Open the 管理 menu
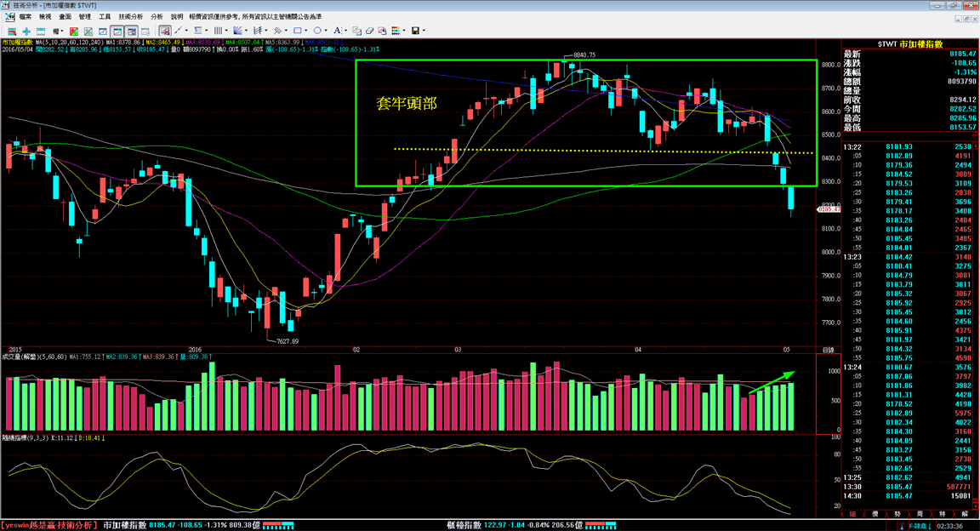The image size is (980, 531). (x=85, y=17)
